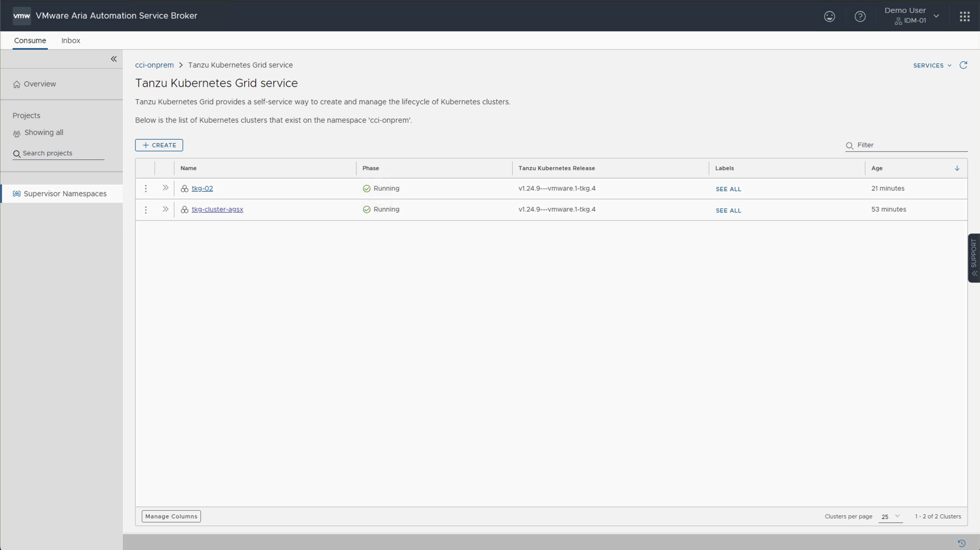Click the search projects magnifier icon
Screen dimensions: 980x550
tap(16, 154)
